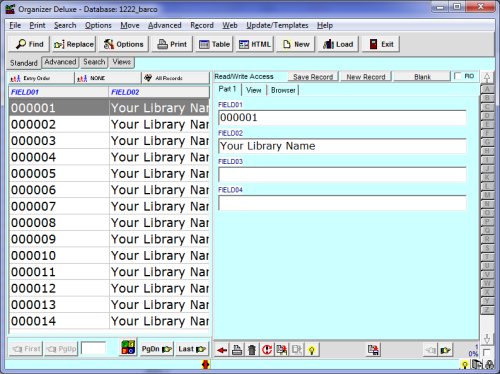Click the page number box beside PgUp
Screen dimensions: 500x374
(93, 349)
